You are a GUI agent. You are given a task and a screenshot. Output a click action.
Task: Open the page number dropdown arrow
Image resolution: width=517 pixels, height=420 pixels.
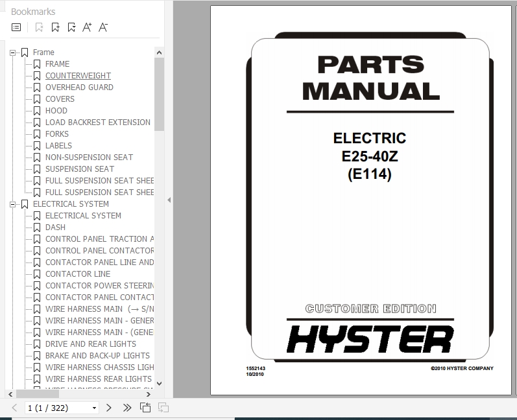(94, 408)
